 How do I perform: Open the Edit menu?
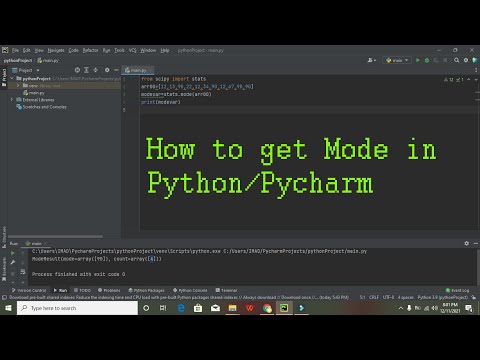click(26, 50)
